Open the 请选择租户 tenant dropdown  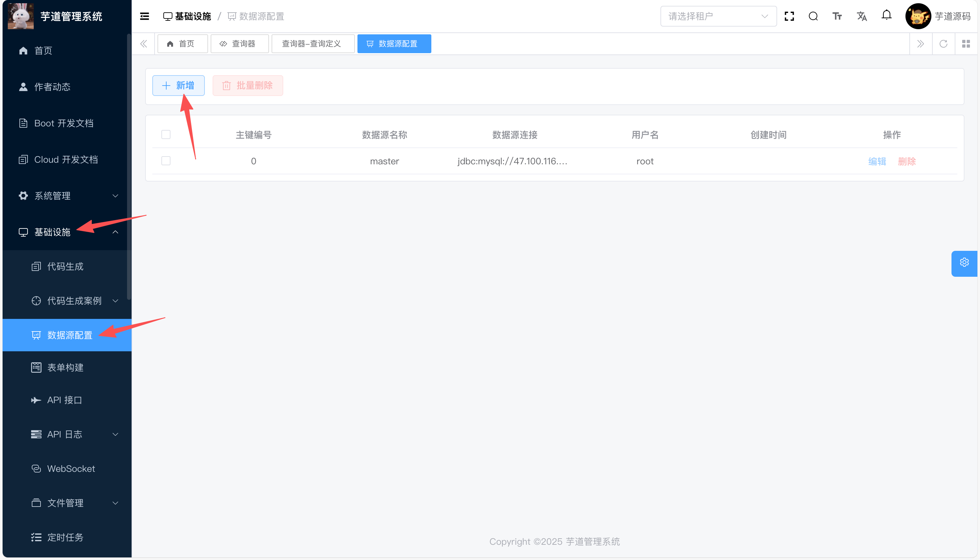(718, 16)
